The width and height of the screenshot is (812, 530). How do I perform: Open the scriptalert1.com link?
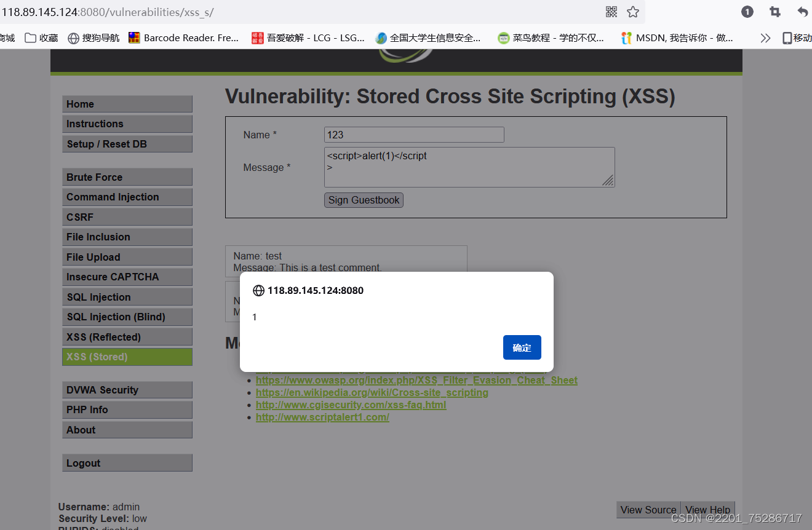tap(322, 417)
